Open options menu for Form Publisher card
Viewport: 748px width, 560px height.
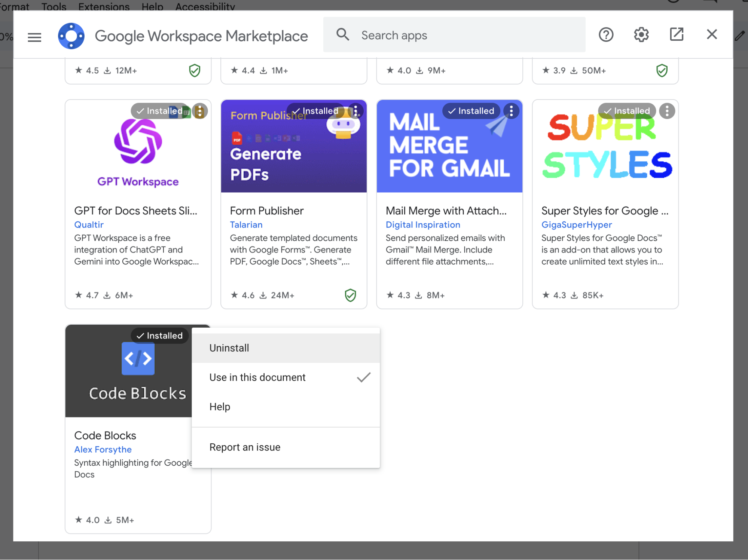tap(355, 111)
